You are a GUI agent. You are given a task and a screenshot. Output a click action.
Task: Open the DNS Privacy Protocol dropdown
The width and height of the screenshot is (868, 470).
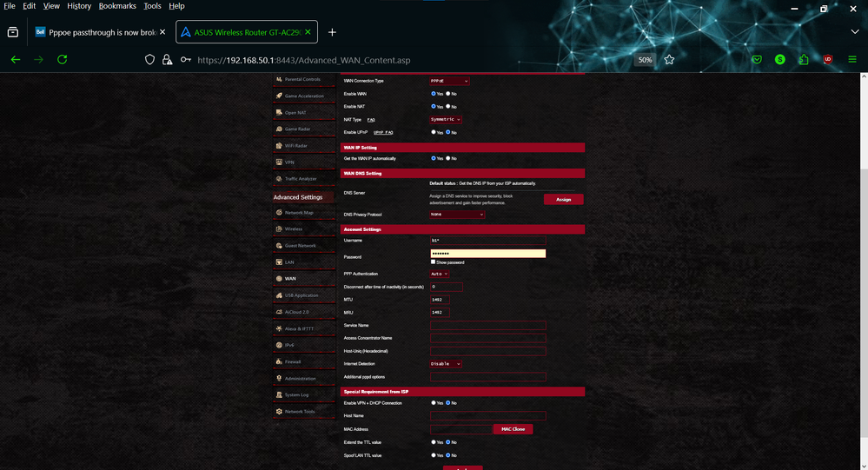tap(457, 215)
